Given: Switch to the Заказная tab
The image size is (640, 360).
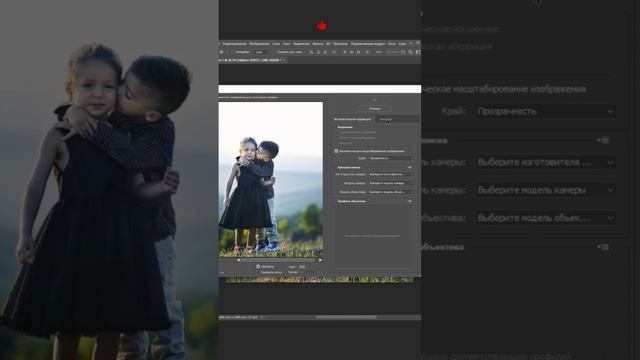Looking at the screenshot, I should click(385, 119).
